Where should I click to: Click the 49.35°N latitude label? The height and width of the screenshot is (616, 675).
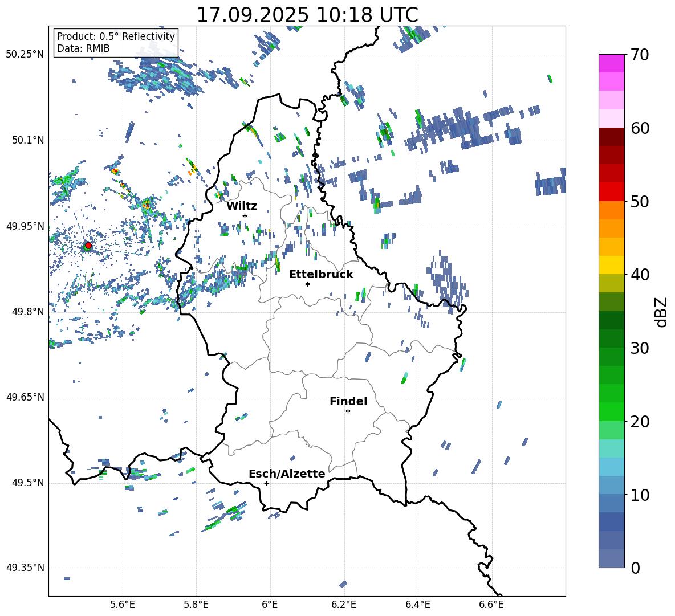click(x=25, y=568)
